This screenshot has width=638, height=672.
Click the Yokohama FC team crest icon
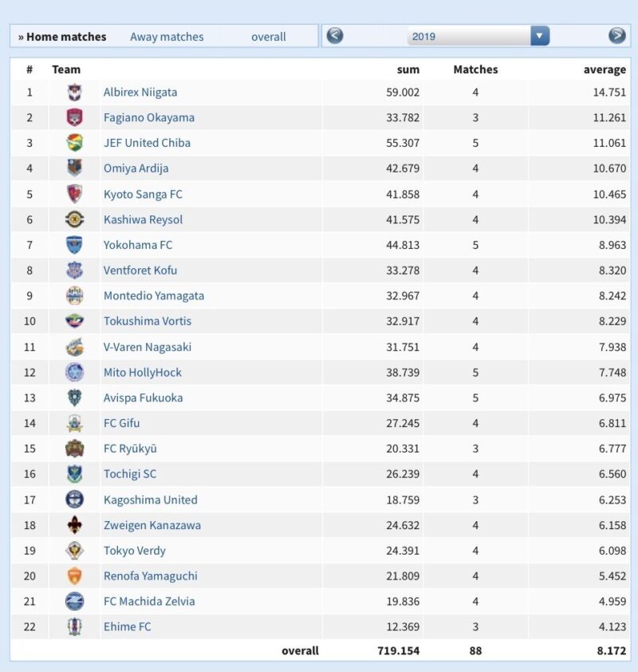74,245
